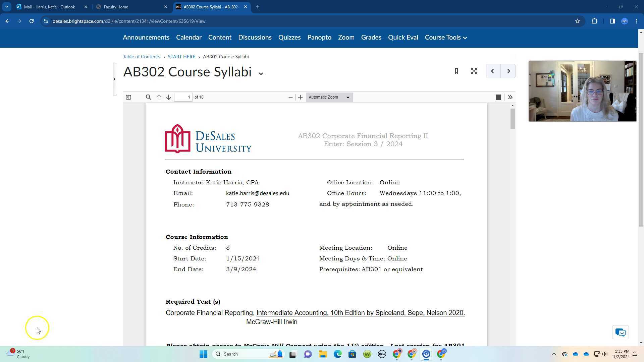Zoom in on the syllabus document
The width and height of the screenshot is (644, 362).
[300, 97]
